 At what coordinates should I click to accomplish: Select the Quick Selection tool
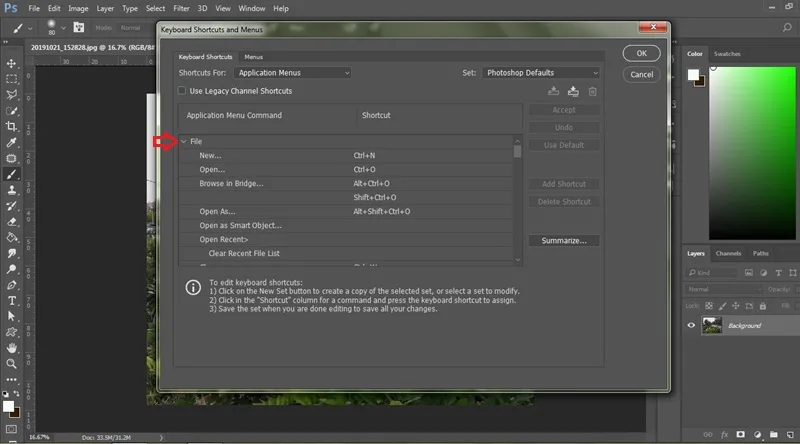[x=11, y=111]
